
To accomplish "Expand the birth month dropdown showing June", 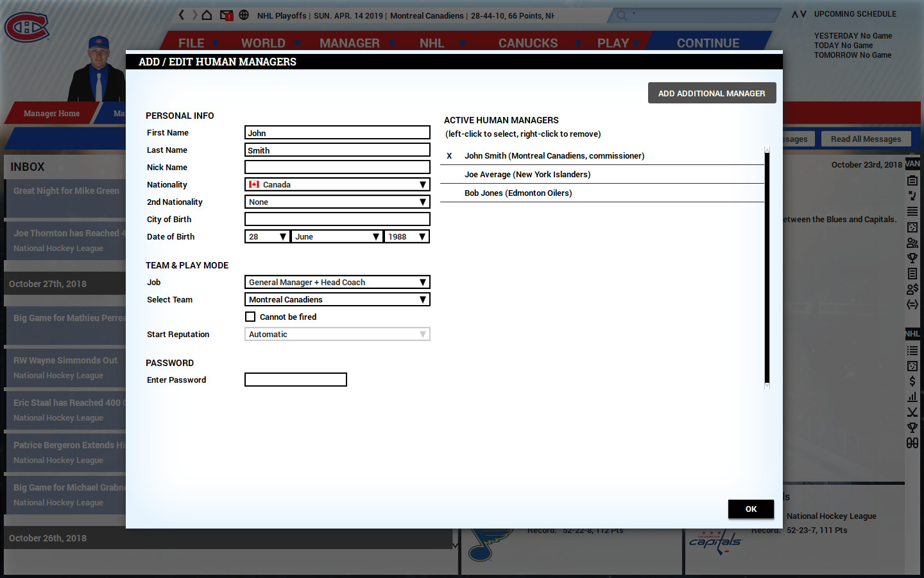I will tap(336, 236).
